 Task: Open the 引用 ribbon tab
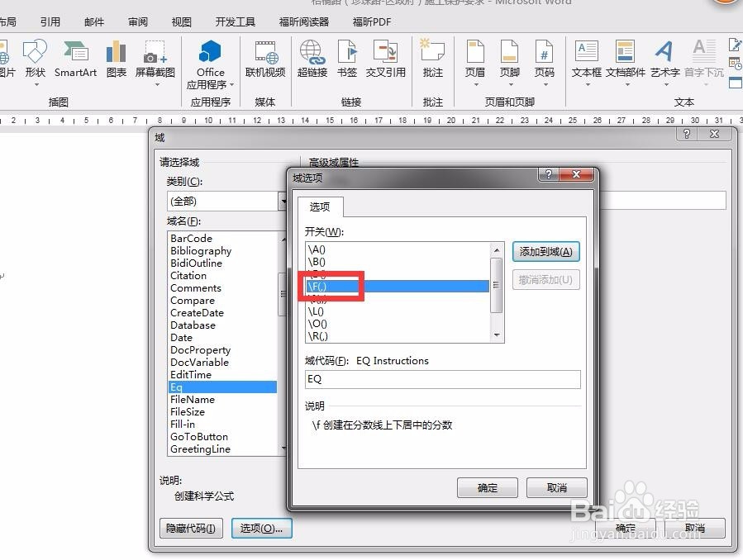[x=50, y=21]
